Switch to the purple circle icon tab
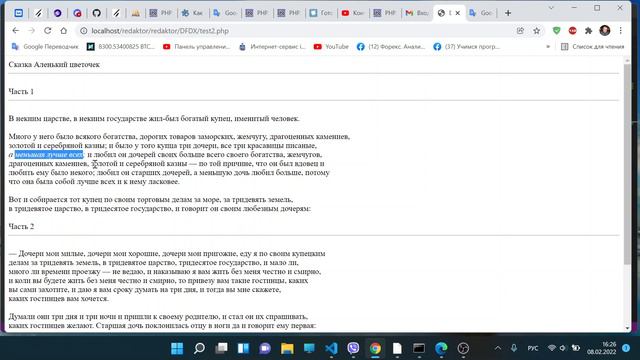 58,13
